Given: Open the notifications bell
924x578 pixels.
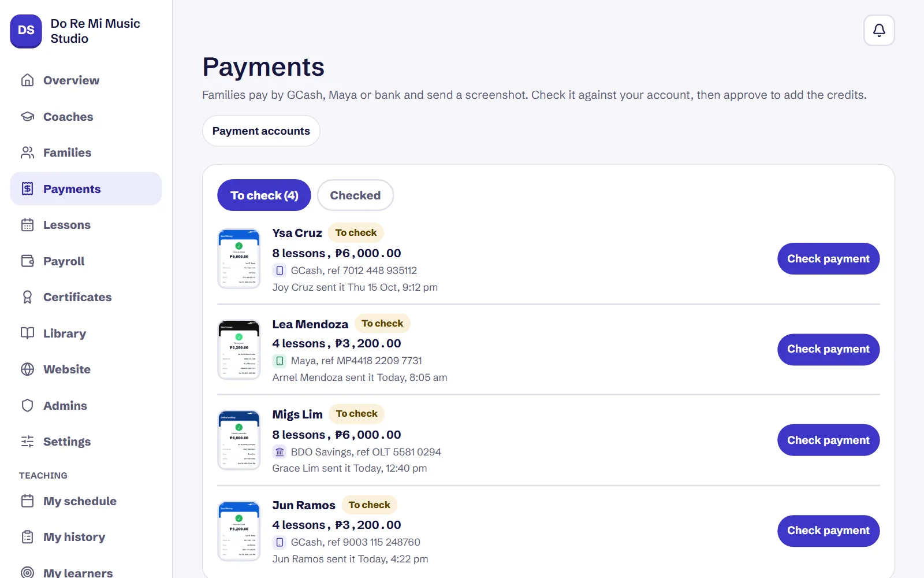Looking at the screenshot, I should [879, 30].
